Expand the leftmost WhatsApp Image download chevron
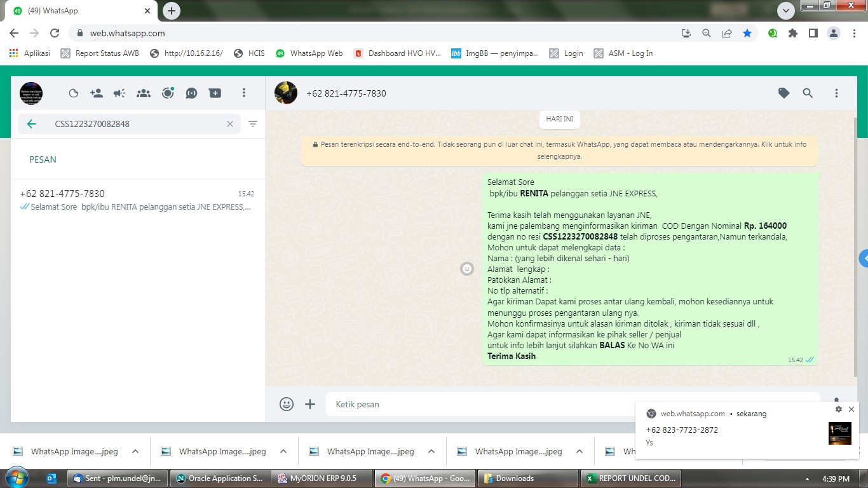Viewport: 868px width, 488px height. (x=135, y=452)
